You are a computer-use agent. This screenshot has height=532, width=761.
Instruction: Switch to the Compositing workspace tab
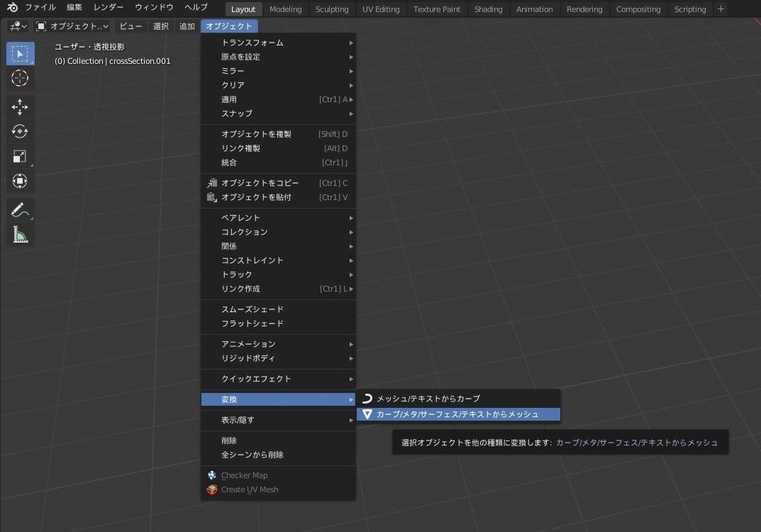[638, 9]
